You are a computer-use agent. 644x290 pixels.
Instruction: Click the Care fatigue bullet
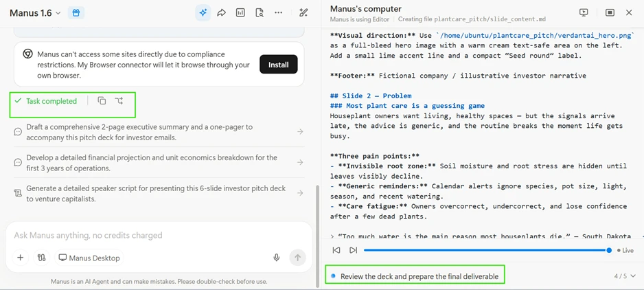click(x=479, y=211)
